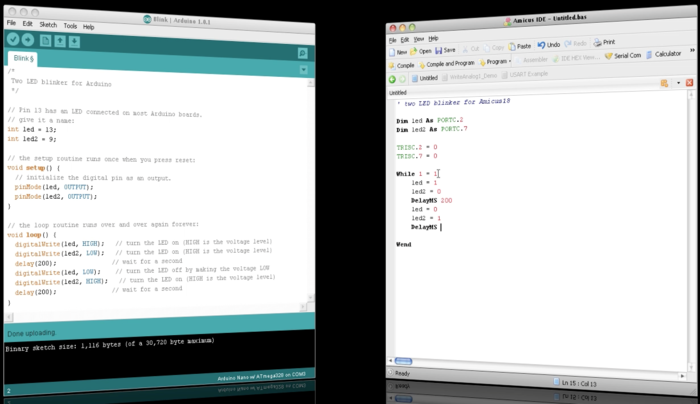The height and width of the screenshot is (404, 700).
Task: Click the Amicus horizontal scrollbar left arrow
Action: point(391,361)
